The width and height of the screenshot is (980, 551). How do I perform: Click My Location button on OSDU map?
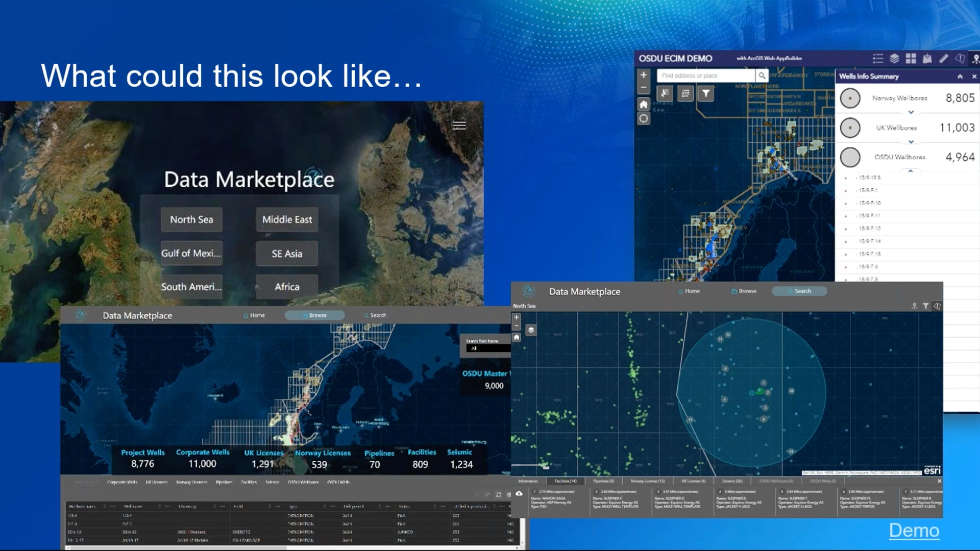pyautogui.click(x=644, y=119)
